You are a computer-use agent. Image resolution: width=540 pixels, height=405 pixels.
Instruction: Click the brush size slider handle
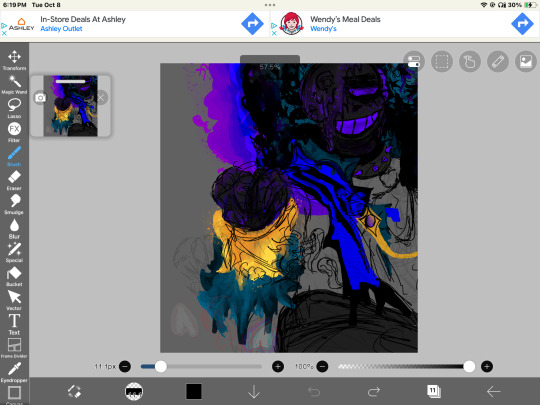(160, 366)
